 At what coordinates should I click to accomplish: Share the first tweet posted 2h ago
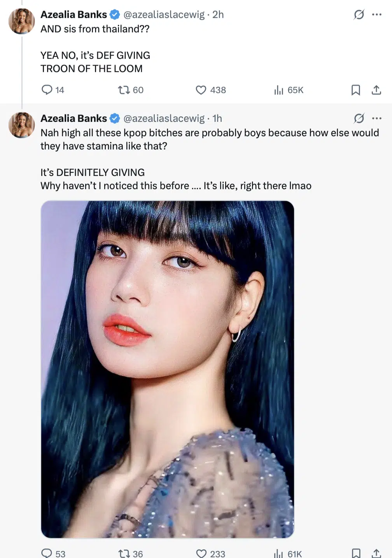click(376, 90)
